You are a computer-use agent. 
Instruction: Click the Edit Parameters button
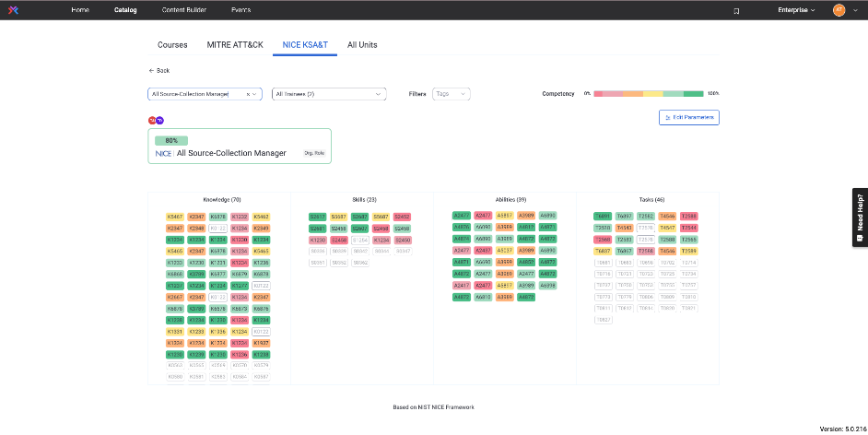tap(688, 117)
